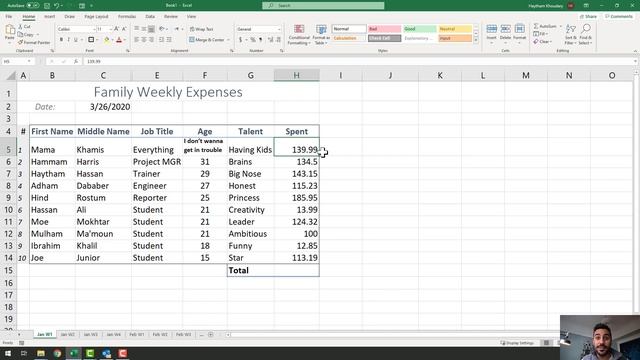Click the Font Color letter A icon
This screenshot has height=360, width=640.
[x=119, y=40]
